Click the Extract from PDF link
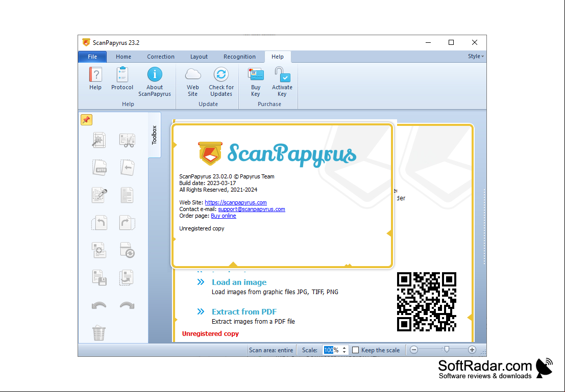 tap(244, 312)
